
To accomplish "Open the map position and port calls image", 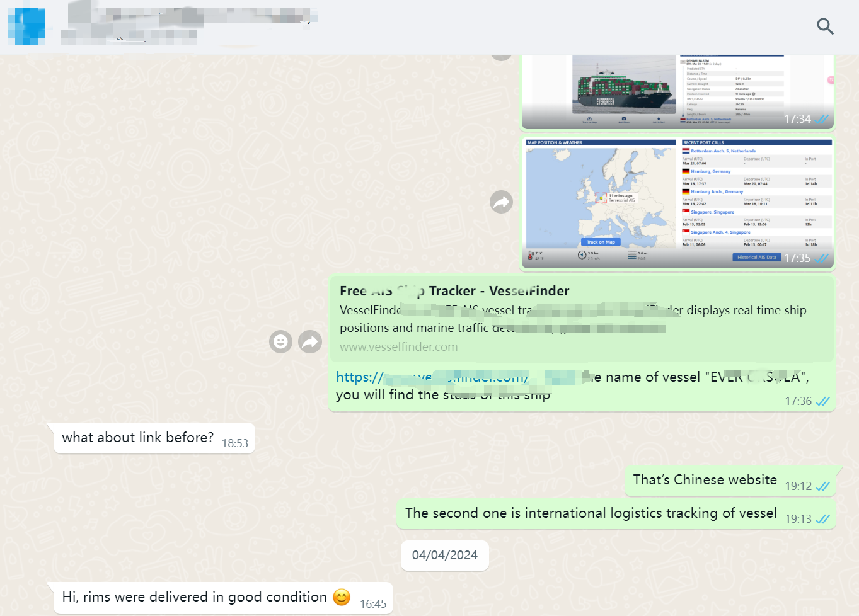I will [677, 202].
